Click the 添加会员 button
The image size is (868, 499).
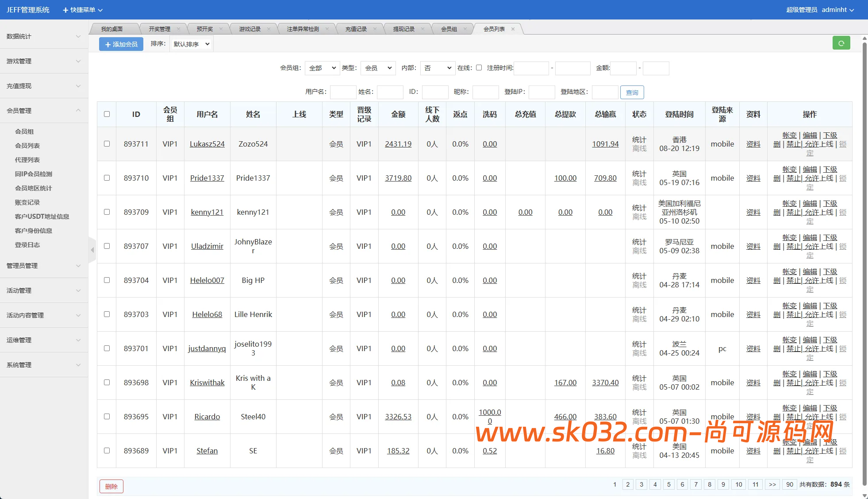[121, 44]
